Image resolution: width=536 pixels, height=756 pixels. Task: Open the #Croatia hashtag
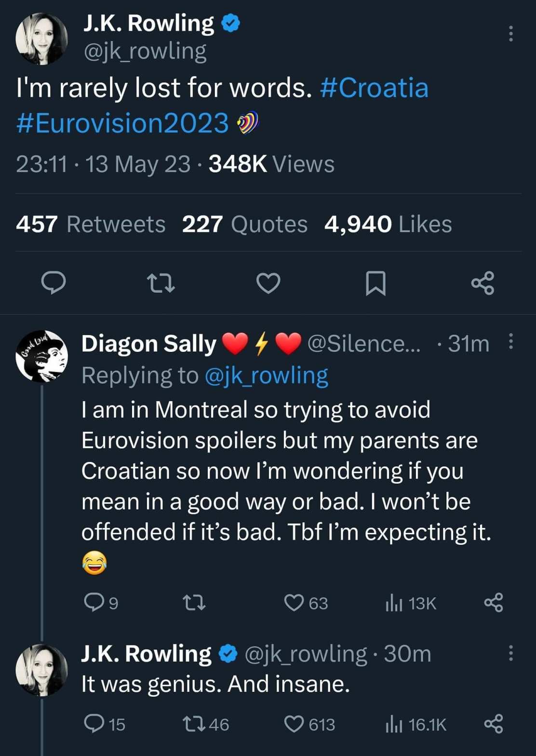[x=374, y=89]
